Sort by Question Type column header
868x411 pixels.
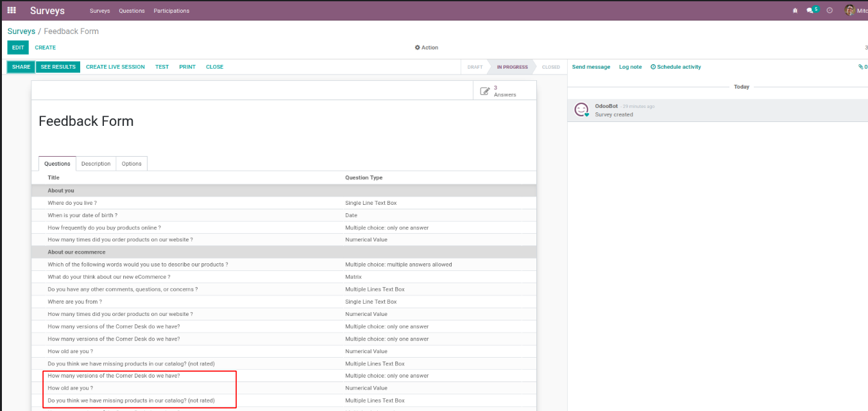pos(364,178)
